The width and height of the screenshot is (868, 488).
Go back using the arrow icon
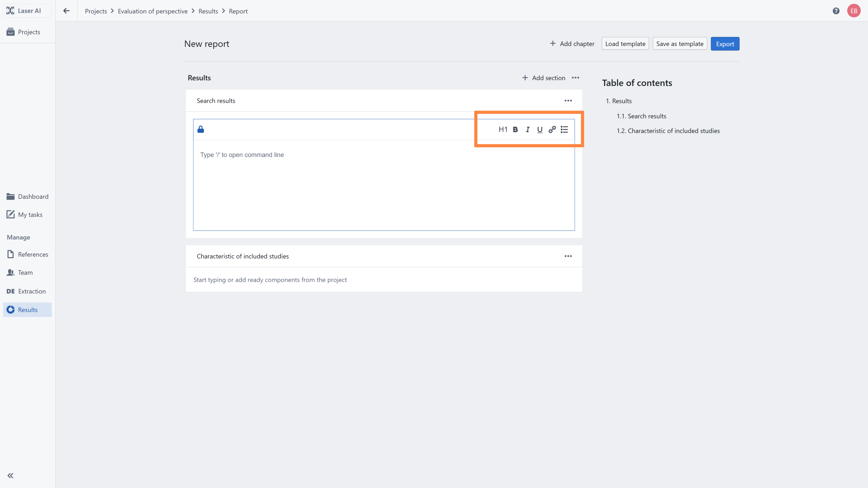[x=66, y=11]
